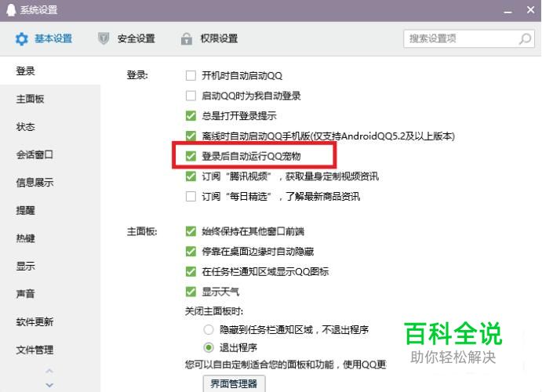Uncheck 总是打开登录提示
This screenshot has width=542, height=392.
[x=191, y=116]
